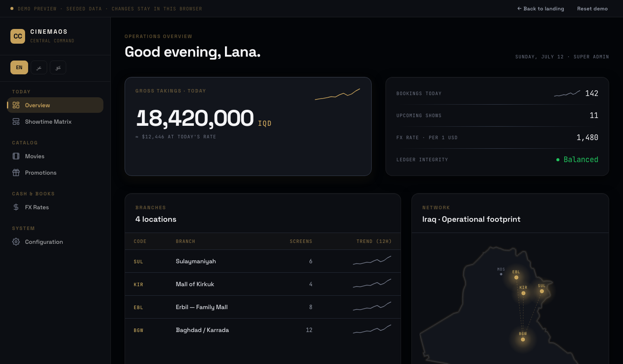Click the Promotions gift icon
The width and height of the screenshot is (623, 364).
[16, 172]
